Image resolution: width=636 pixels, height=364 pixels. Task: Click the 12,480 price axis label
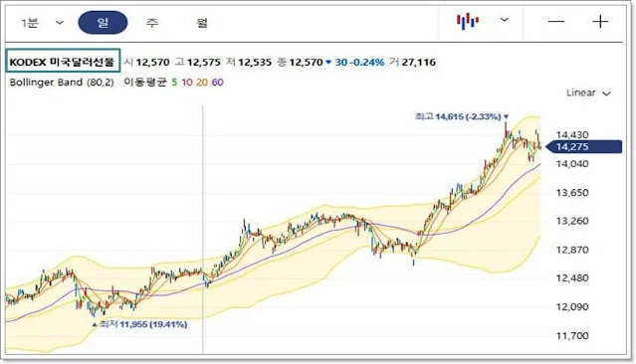coord(572,278)
